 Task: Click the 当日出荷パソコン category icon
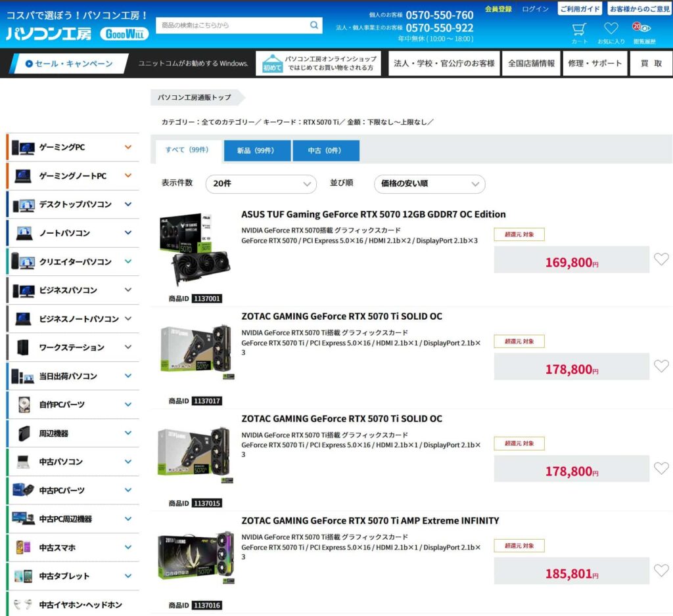23,376
